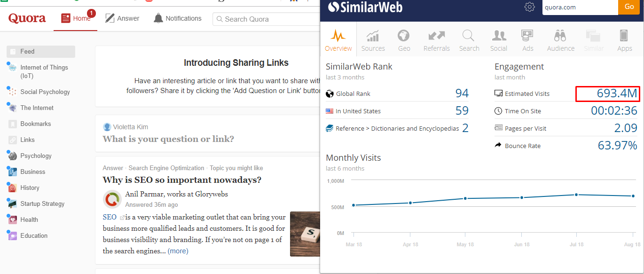Click the Startup Strategy topic icon
The width and height of the screenshot is (644, 274).
pyautogui.click(x=13, y=204)
